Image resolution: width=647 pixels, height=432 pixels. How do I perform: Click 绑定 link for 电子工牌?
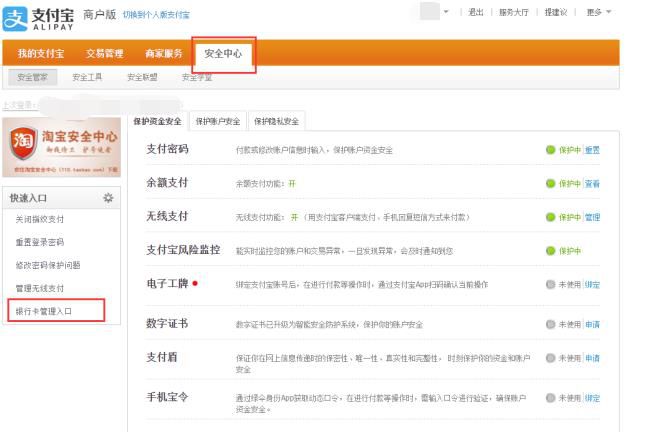point(592,285)
